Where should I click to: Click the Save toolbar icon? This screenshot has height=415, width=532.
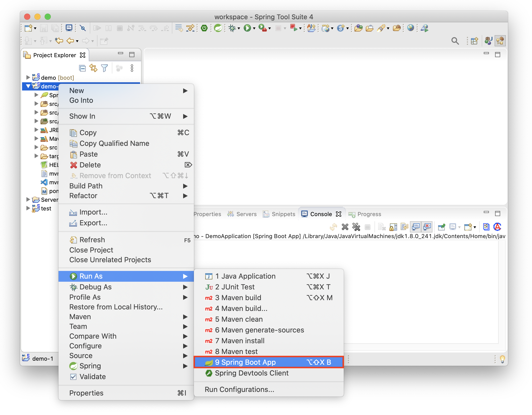click(x=44, y=28)
